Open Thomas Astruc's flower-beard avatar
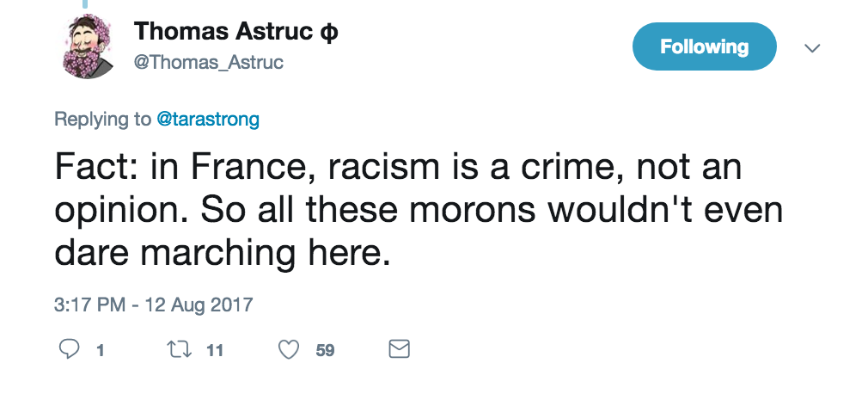868x394 pixels. click(87, 46)
